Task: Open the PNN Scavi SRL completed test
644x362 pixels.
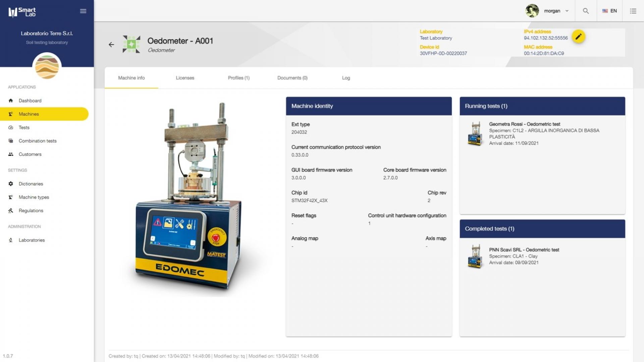Action: tap(524, 250)
